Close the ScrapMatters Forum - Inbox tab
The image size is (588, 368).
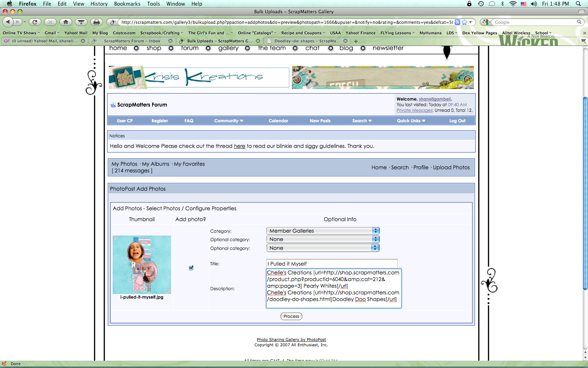click(170, 41)
